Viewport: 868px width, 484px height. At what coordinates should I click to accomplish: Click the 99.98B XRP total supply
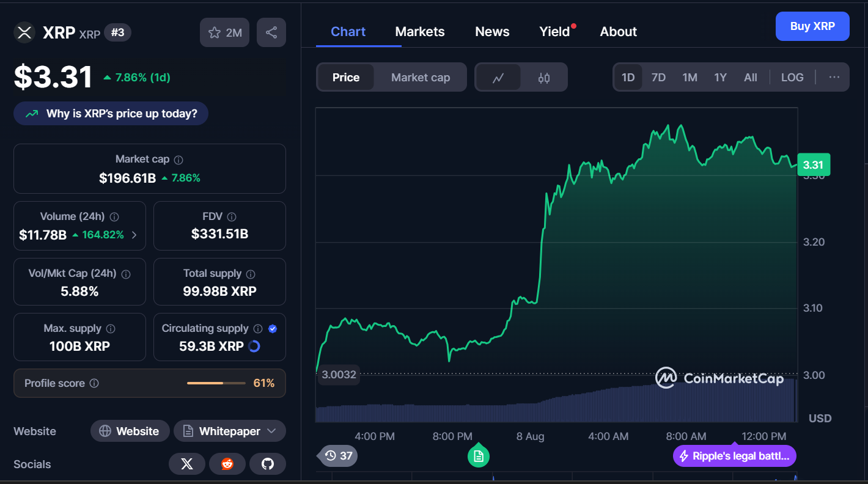click(x=219, y=291)
